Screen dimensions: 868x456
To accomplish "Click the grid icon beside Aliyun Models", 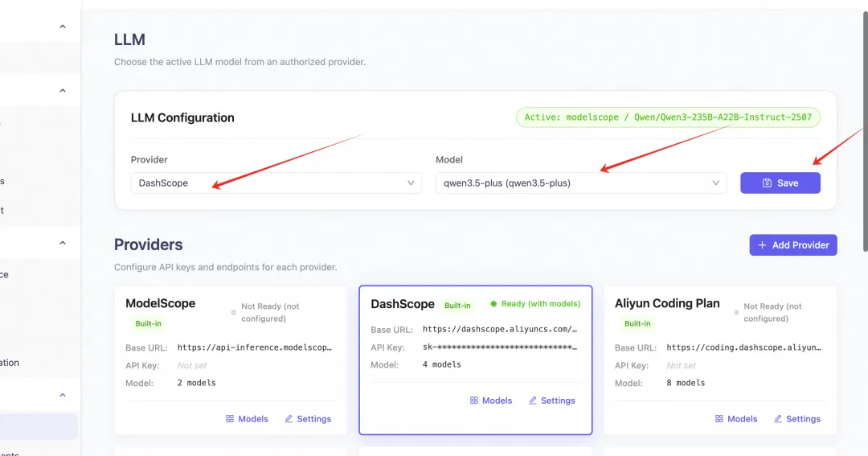I will click(719, 419).
